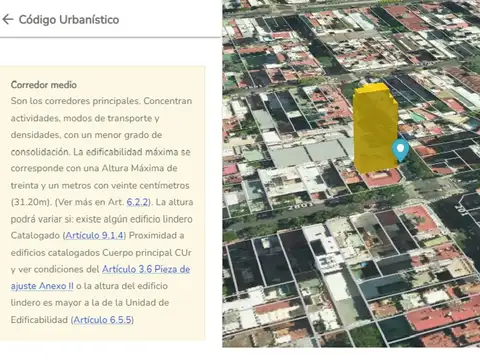Select the yellow 3D building volume
The width and height of the screenshot is (480, 360).
375,128
